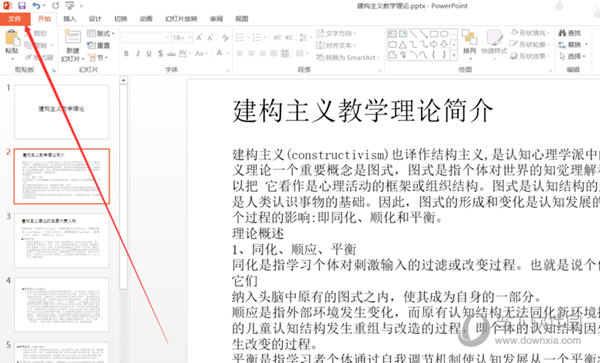Open the 文字方向 (Text Direction) dropdown
This screenshot has height=363, width=600.
click(x=336, y=33)
